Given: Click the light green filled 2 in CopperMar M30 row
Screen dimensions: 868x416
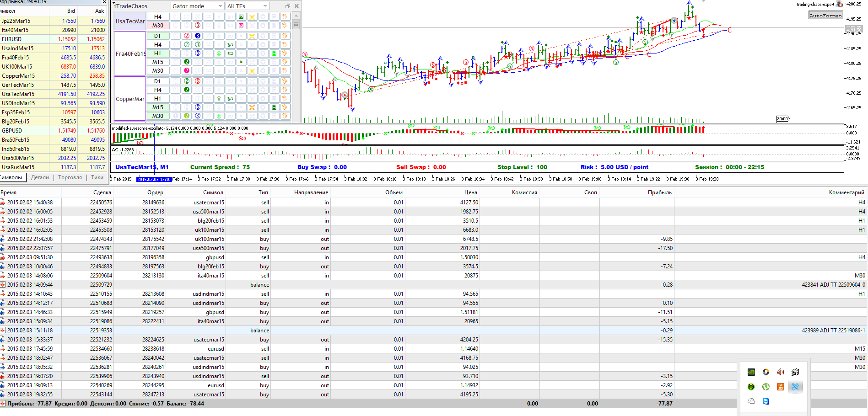Looking at the screenshot, I should pyautogui.click(x=187, y=116).
